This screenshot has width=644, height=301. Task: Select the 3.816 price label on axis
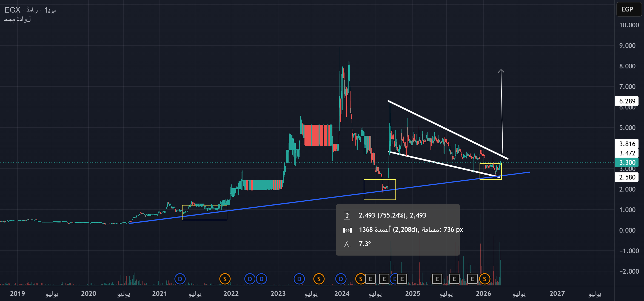627,144
